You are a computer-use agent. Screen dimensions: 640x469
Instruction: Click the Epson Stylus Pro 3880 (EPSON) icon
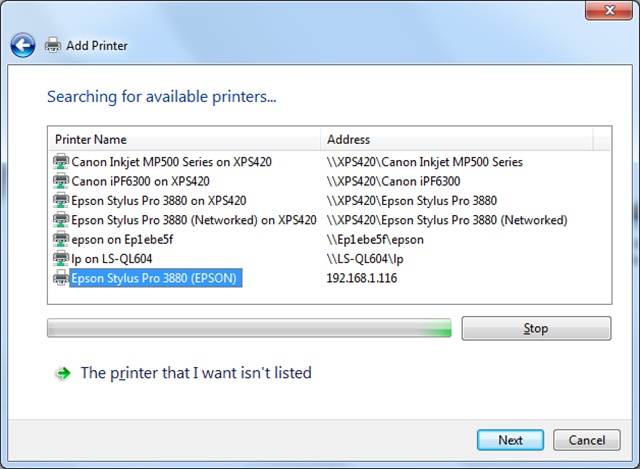click(x=61, y=278)
